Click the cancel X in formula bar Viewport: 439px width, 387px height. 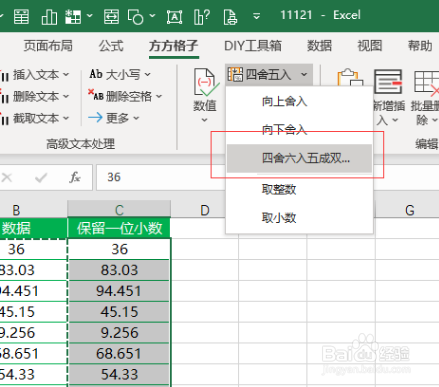(7, 178)
